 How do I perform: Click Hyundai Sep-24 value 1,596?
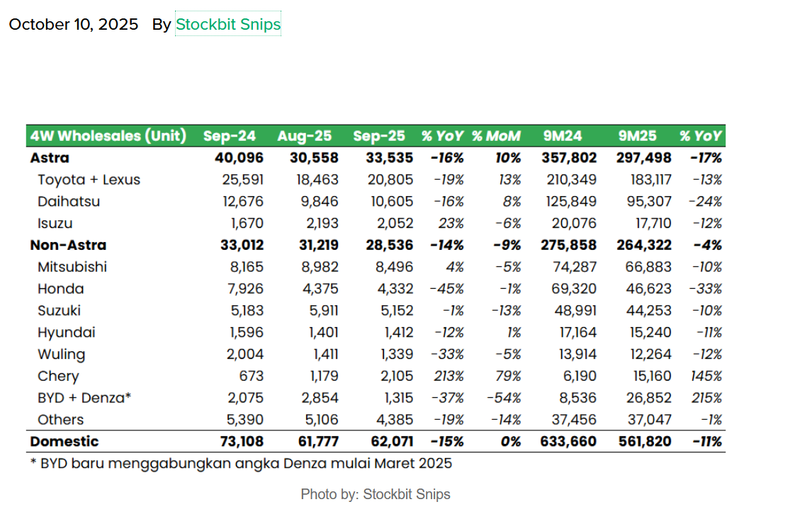pos(245,332)
